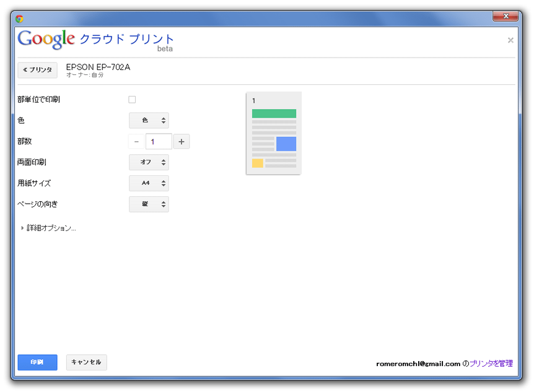Close the Cloud Print dialog with gray X

(x=510, y=40)
